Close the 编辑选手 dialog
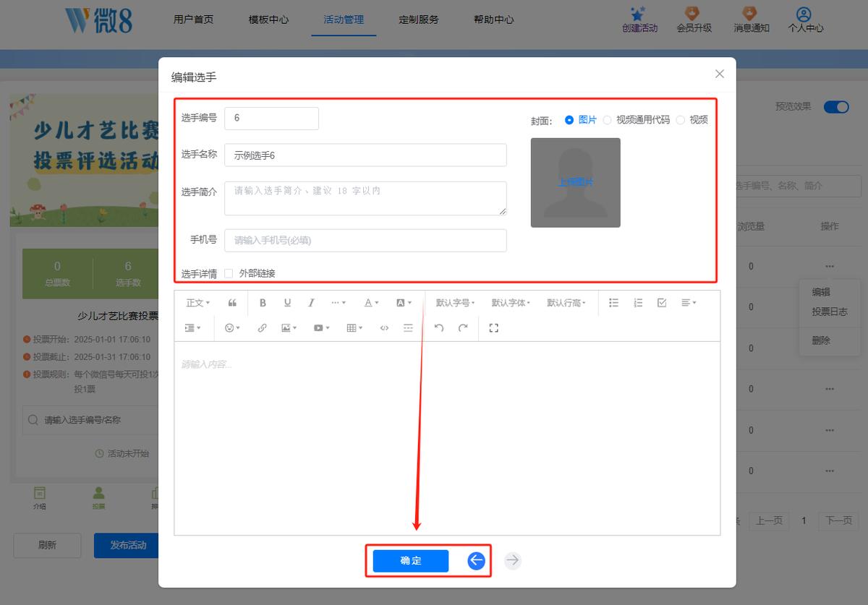The height and width of the screenshot is (605, 868). (719, 74)
